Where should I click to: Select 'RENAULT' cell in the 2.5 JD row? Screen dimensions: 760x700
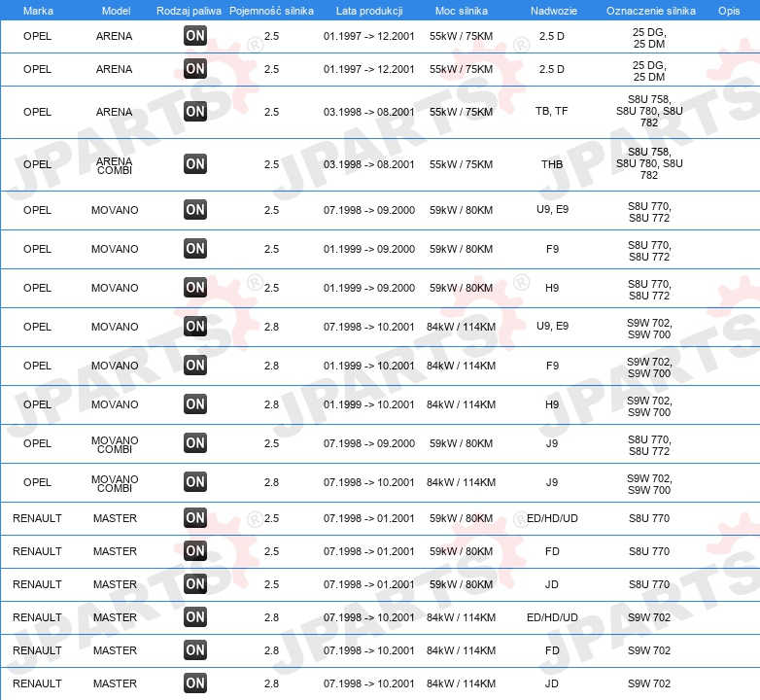pos(37,584)
